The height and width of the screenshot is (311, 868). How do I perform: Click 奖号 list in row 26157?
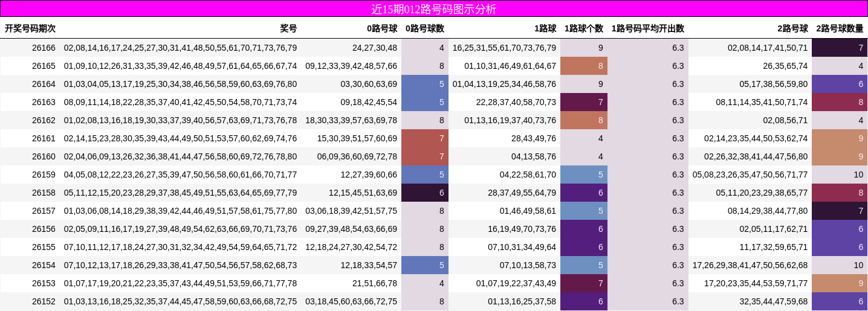coord(181,211)
